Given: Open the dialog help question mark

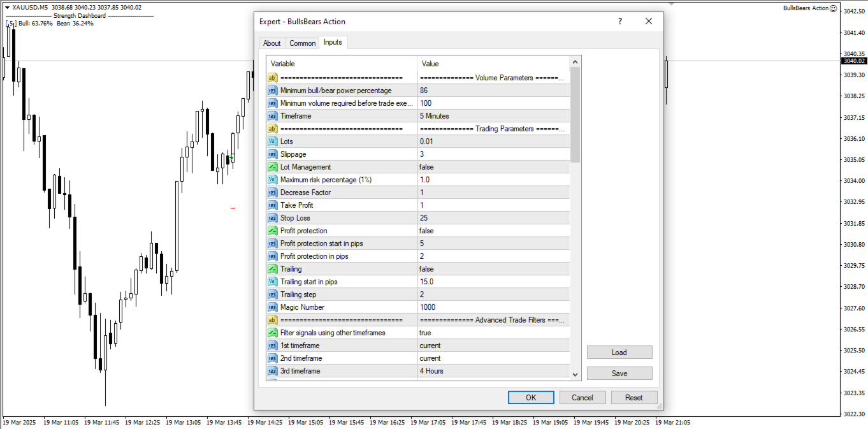Looking at the screenshot, I should click(x=619, y=21).
